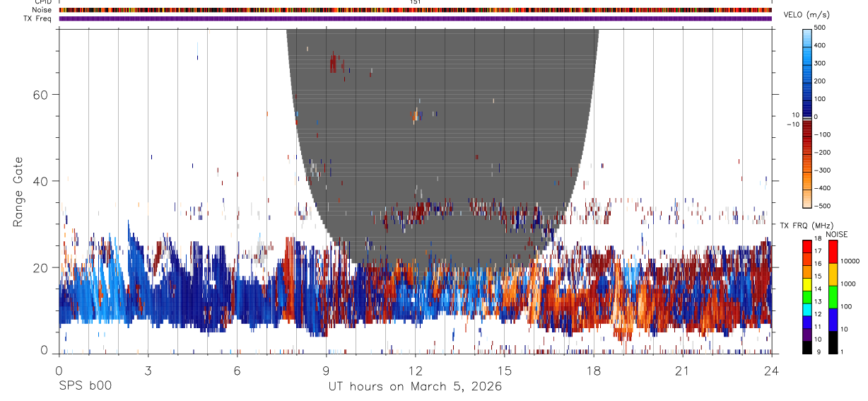This screenshot has height=401, width=868.
Task: Click the '17' MHz value in TX FRQ legend
Action: click(x=818, y=251)
